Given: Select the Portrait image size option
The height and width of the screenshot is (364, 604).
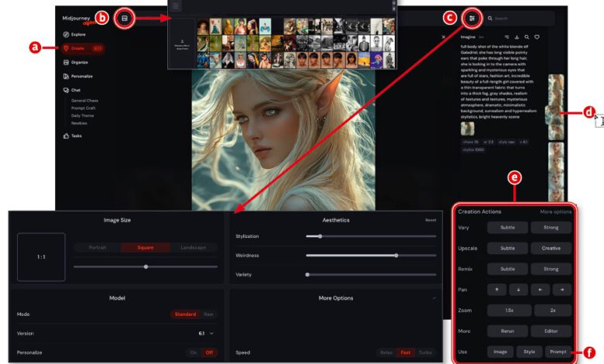Looking at the screenshot, I should (97, 247).
